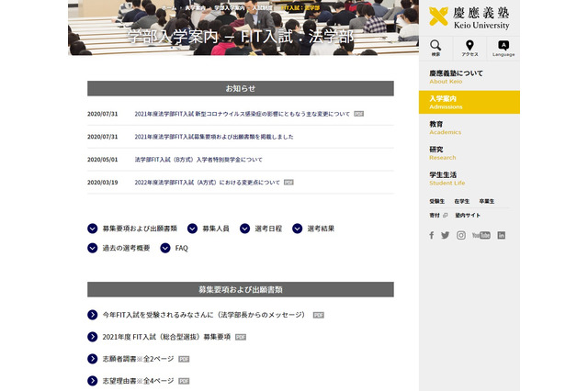Jump to FAQ section anchor
Image resolution: width=588 pixels, height=391 pixels.
(174, 248)
